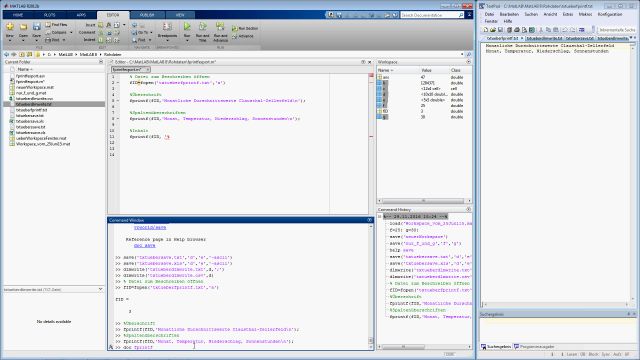Open the Konfiguration menu in TextPad
Viewport: 640px width, 360px height.
[x=610, y=14]
